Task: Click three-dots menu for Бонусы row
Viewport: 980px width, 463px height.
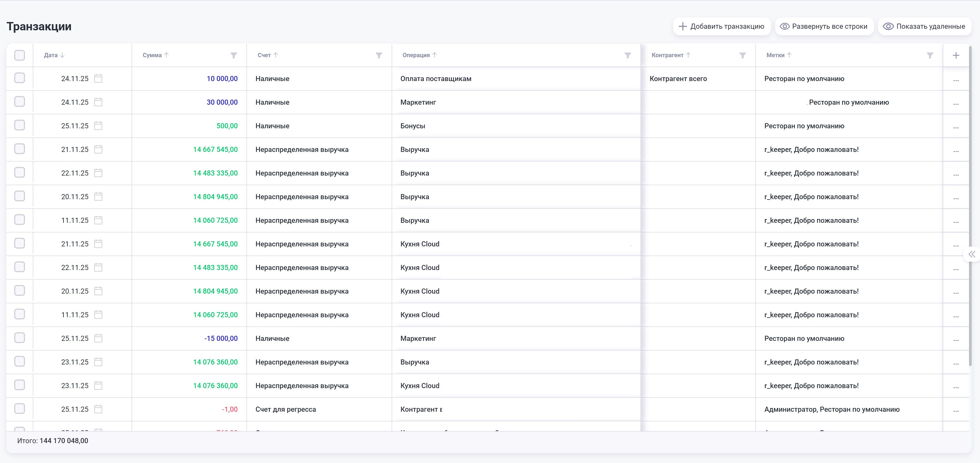Action: point(956,127)
